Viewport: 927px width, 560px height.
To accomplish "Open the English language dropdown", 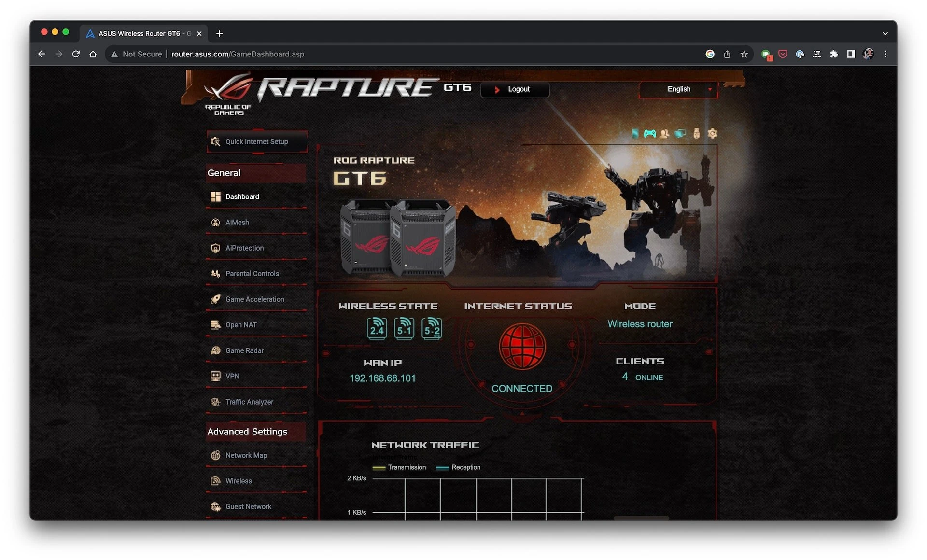I will click(678, 89).
